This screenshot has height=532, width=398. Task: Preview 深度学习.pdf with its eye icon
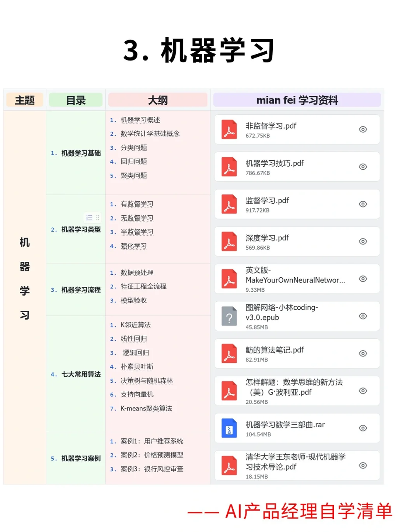pos(363,241)
